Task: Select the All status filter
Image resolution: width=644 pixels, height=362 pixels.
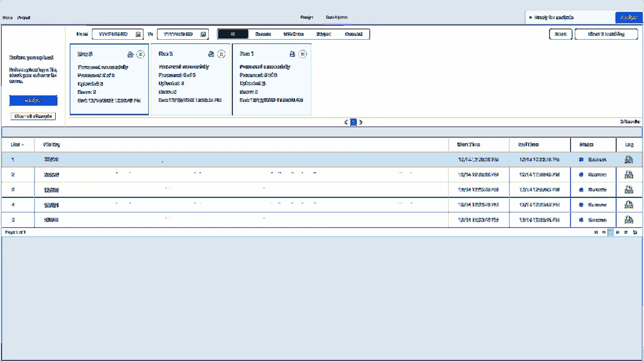Action: (233, 34)
